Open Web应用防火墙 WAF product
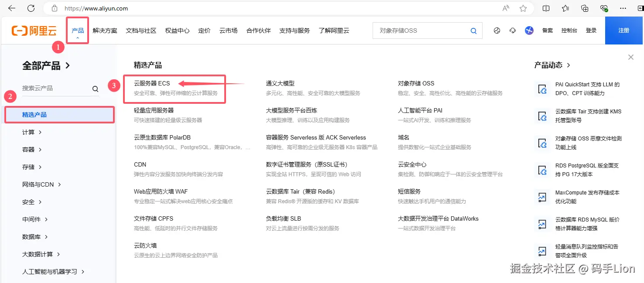Screen dimensions: 644x283 161,191
